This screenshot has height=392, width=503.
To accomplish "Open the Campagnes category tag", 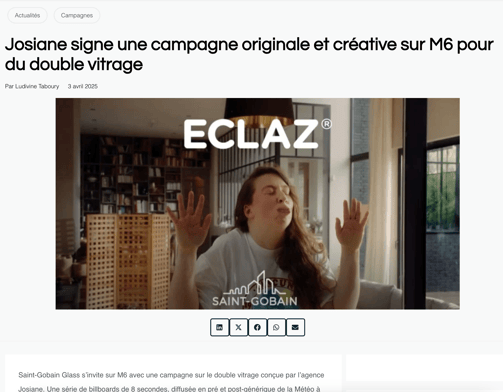I will tap(77, 15).
